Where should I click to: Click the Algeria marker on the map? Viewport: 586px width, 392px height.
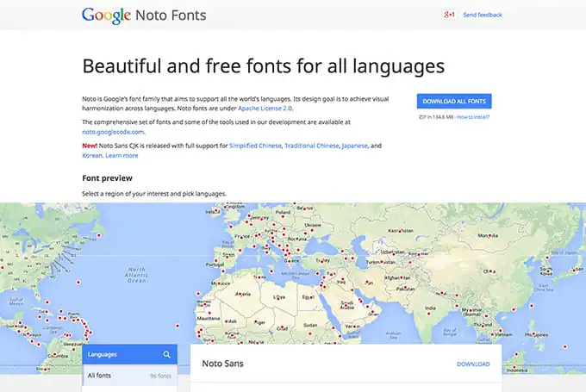pyautogui.click(x=240, y=295)
